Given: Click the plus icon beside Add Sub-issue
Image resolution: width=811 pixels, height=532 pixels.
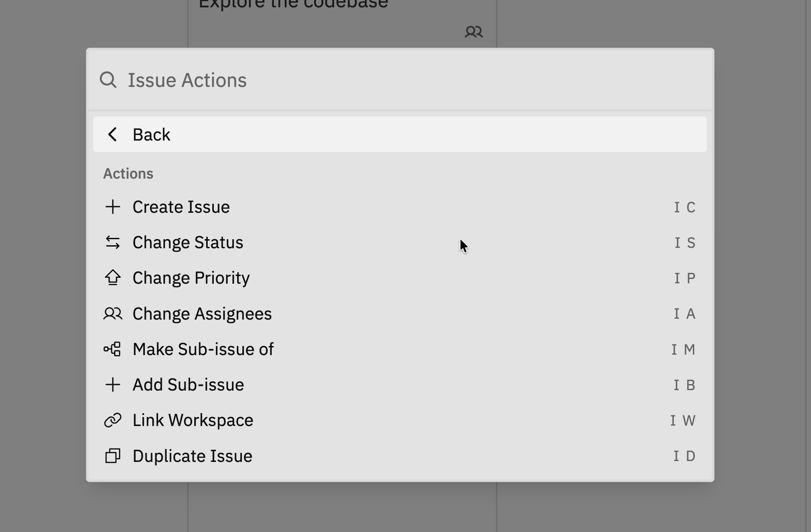Looking at the screenshot, I should pyautogui.click(x=113, y=385).
